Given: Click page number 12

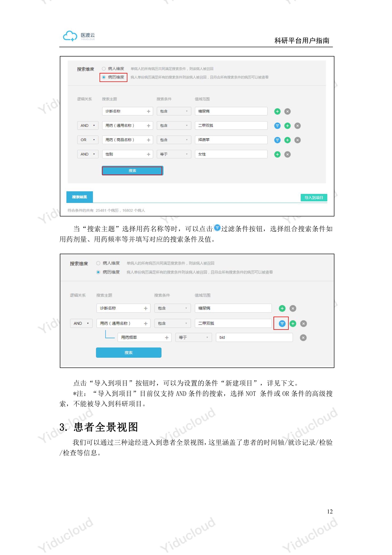Looking at the screenshot, I should click(x=330, y=512).
